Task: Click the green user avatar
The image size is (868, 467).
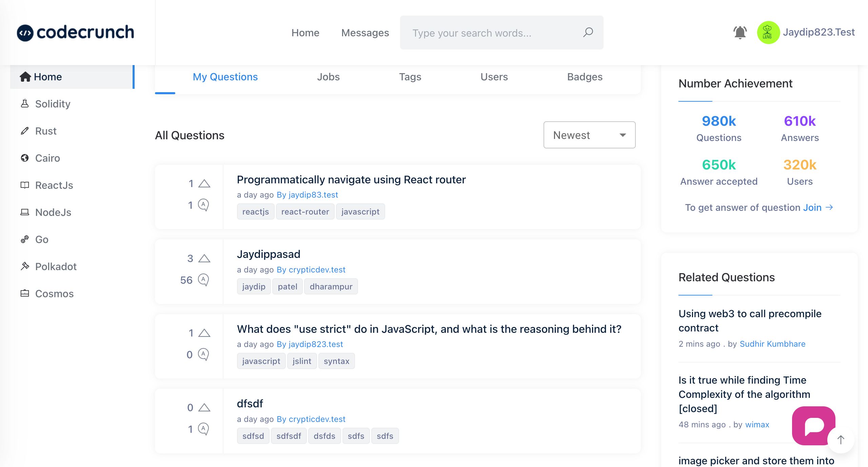Action: (x=768, y=33)
